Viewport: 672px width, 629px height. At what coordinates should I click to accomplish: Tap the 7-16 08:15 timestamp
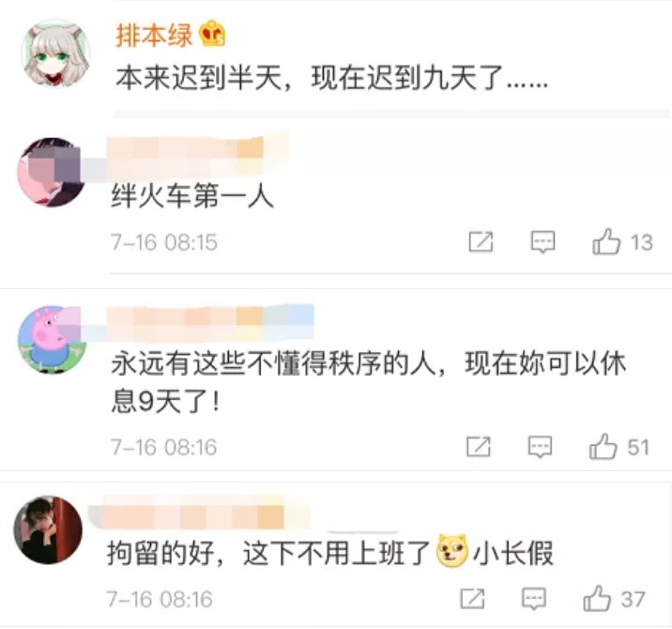pos(164,242)
